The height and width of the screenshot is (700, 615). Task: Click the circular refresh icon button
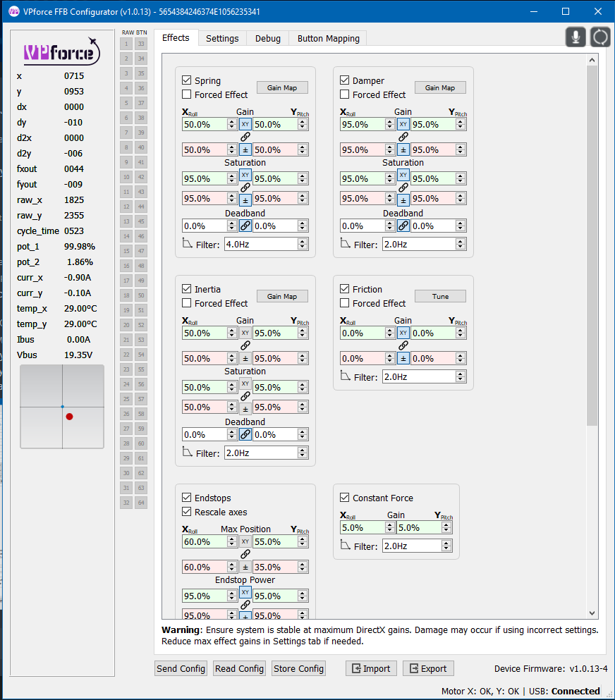click(600, 37)
